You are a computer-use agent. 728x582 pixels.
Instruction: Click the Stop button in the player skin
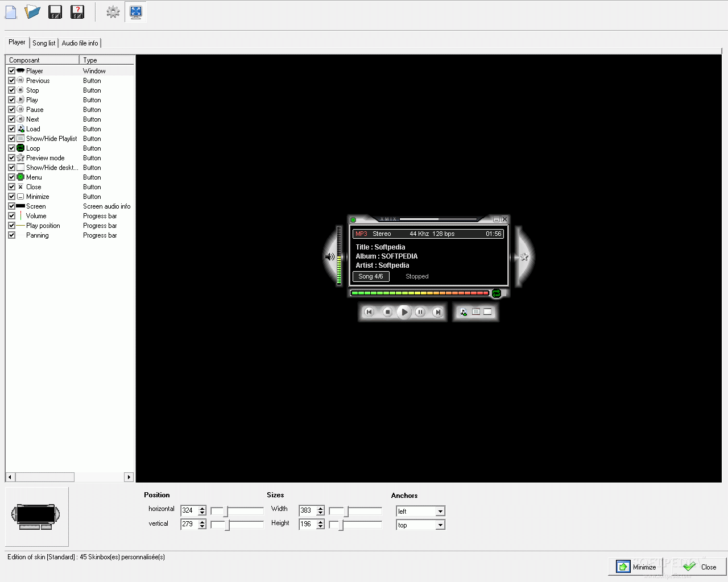(x=387, y=312)
